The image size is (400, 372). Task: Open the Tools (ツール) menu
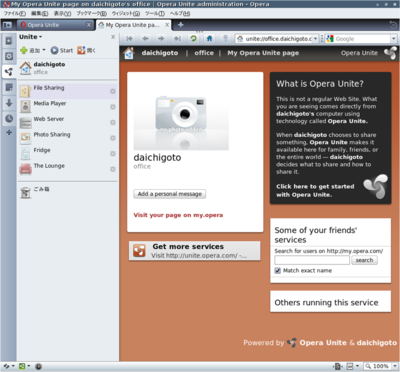pos(155,13)
